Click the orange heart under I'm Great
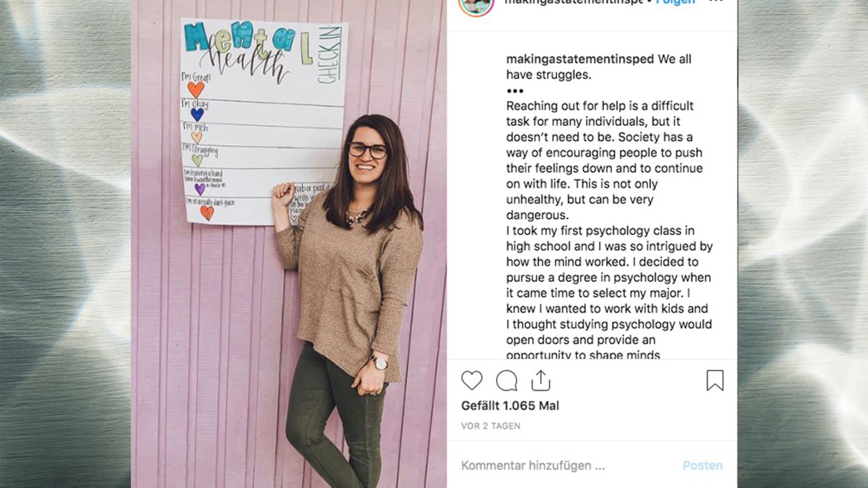 (x=196, y=90)
